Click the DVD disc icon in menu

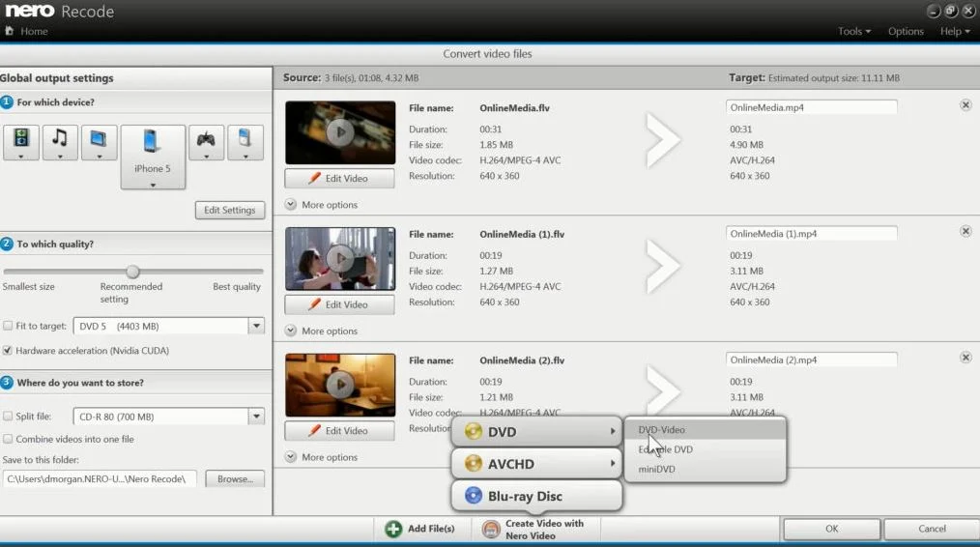coord(474,431)
